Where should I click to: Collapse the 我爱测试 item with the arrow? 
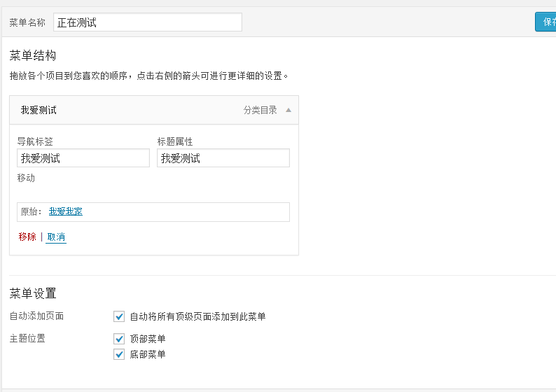point(288,110)
